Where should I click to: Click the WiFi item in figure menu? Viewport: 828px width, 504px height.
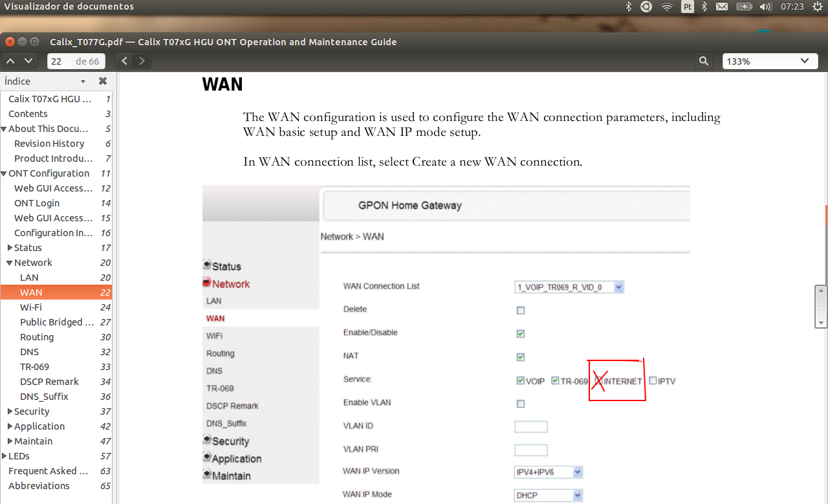(x=214, y=336)
